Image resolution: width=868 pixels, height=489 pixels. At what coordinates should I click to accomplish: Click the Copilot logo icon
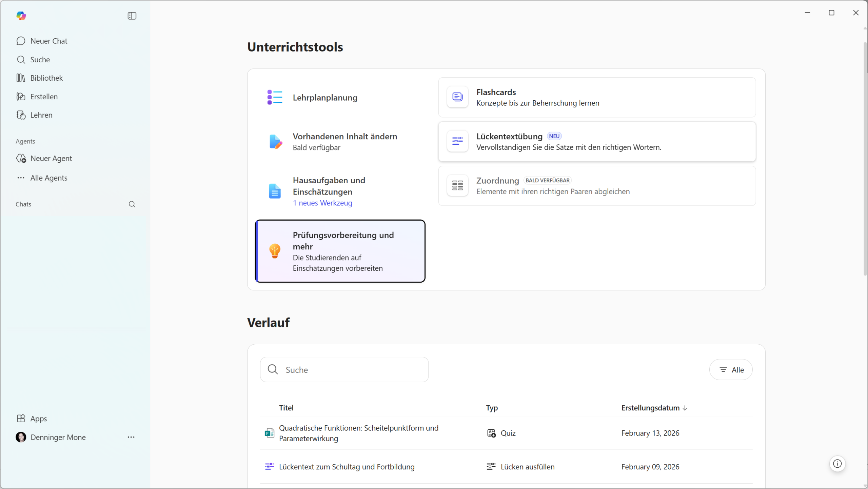click(21, 16)
